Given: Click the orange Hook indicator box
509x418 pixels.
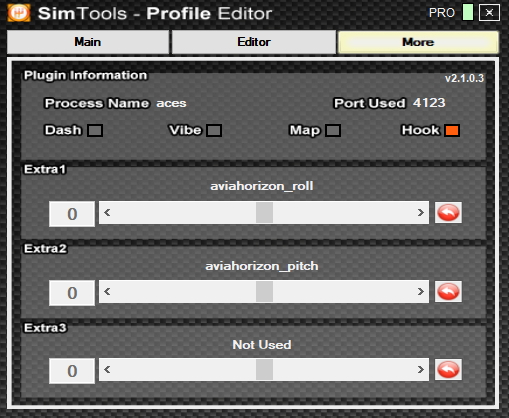Looking at the screenshot, I should 452,130.
